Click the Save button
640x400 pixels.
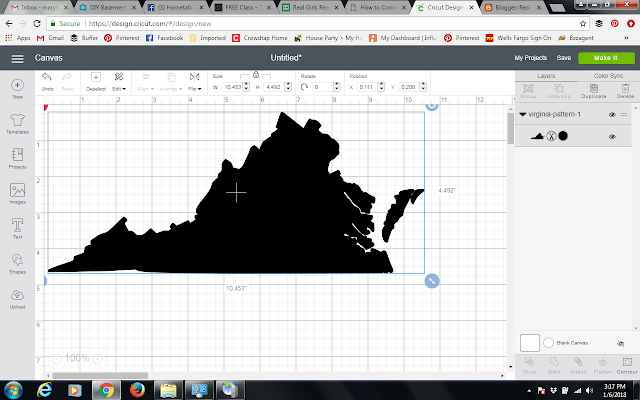pyautogui.click(x=564, y=58)
